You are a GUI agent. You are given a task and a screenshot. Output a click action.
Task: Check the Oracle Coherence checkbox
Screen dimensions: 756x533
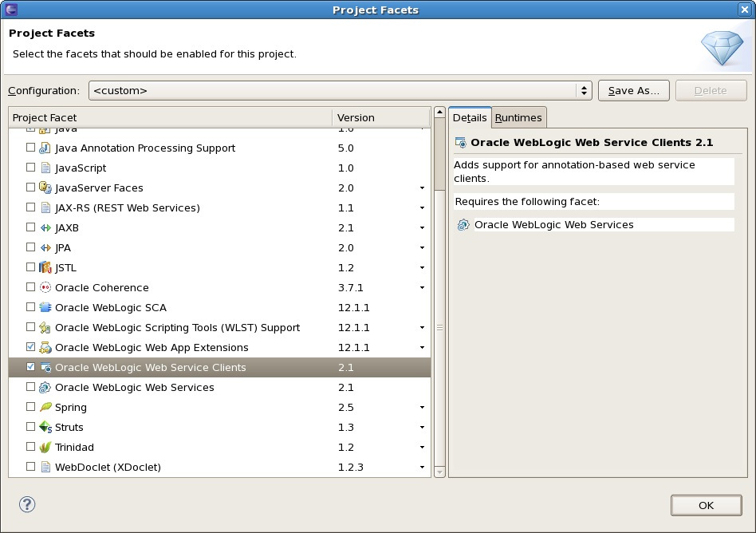[x=30, y=287]
